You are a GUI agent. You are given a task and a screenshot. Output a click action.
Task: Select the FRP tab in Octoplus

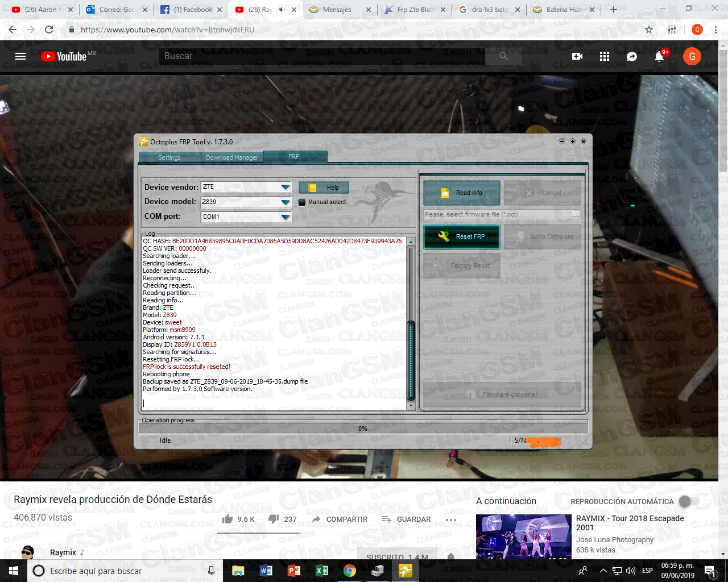coord(294,156)
